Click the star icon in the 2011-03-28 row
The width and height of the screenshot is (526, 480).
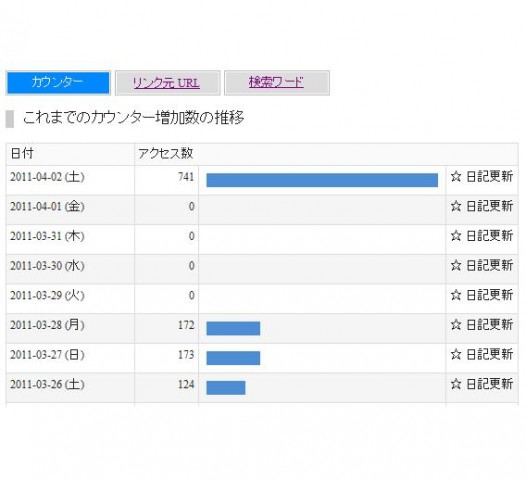(x=456, y=324)
